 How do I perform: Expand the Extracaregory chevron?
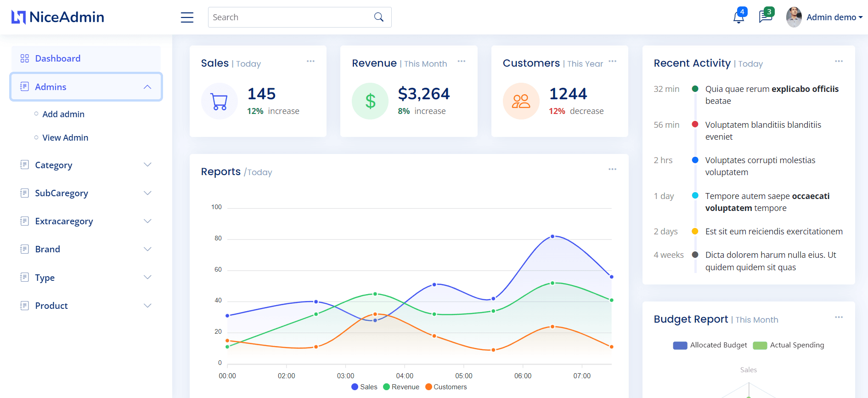[x=147, y=221]
